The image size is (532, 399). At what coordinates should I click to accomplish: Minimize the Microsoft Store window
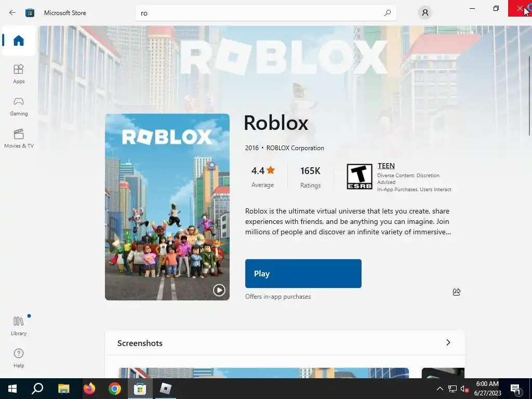(x=472, y=8)
